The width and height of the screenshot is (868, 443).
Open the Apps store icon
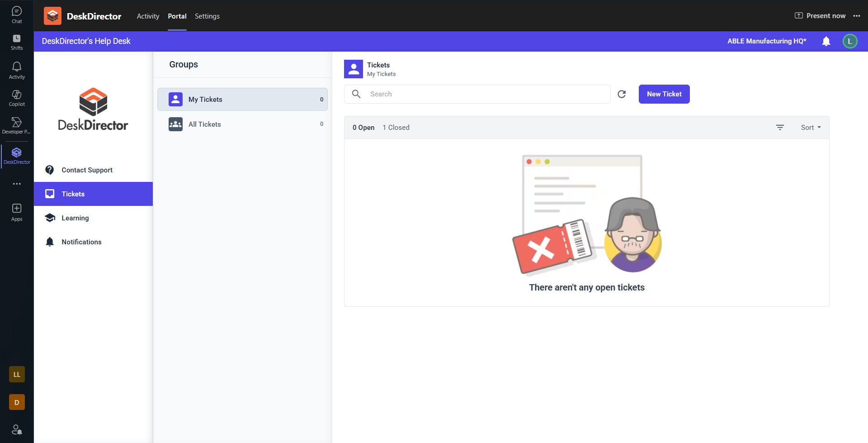pyautogui.click(x=17, y=212)
